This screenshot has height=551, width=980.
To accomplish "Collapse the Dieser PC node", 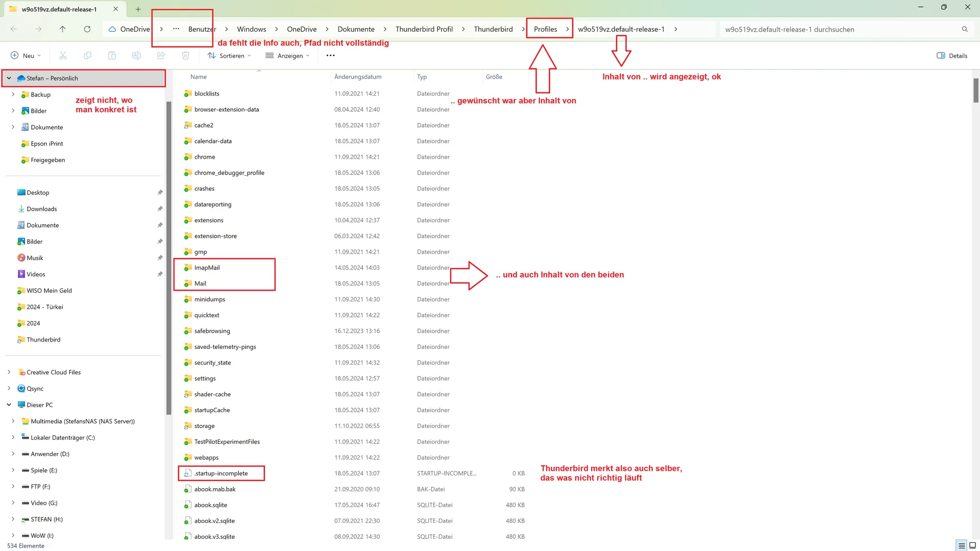I will (9, 405).
